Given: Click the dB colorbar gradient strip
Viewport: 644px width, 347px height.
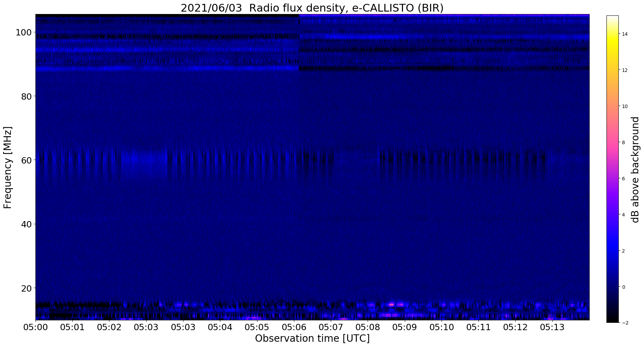Looking at the screenshot, I should point(612,169).
